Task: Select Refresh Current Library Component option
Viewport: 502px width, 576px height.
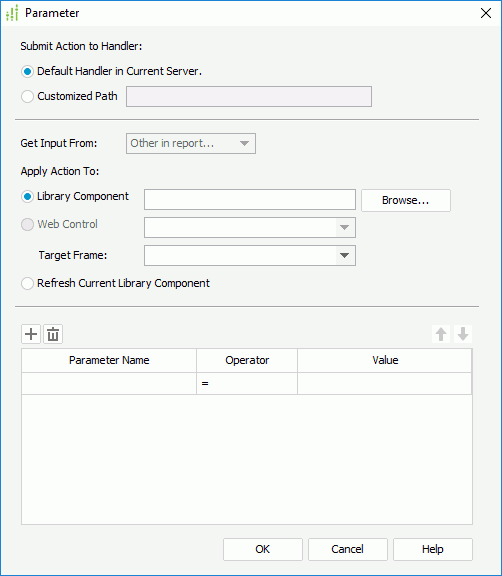Action: click(x=28, y=284)
